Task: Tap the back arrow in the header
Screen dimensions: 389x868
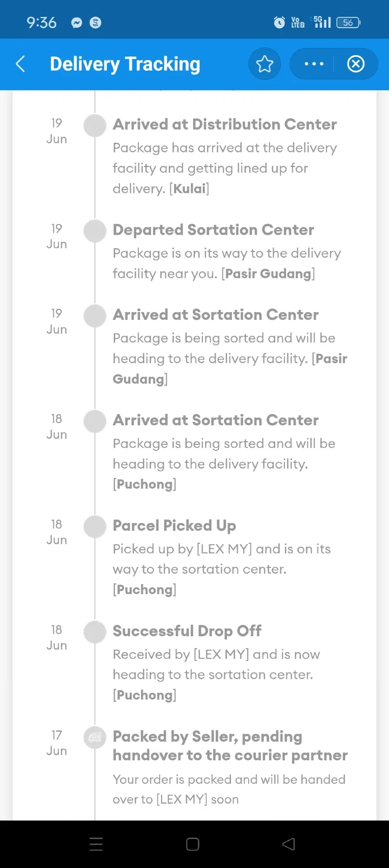Action: point(20,64)
